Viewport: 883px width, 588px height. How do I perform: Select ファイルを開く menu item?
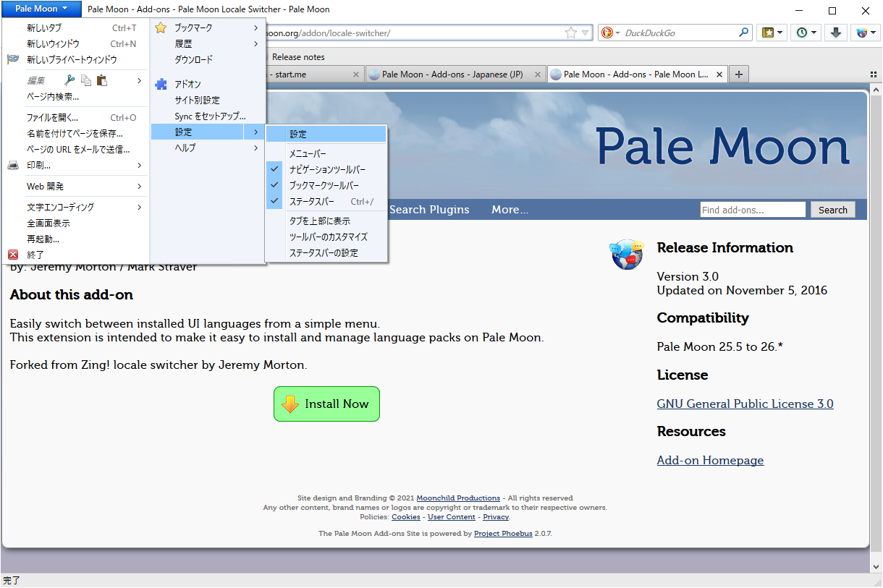click(75, 118)
